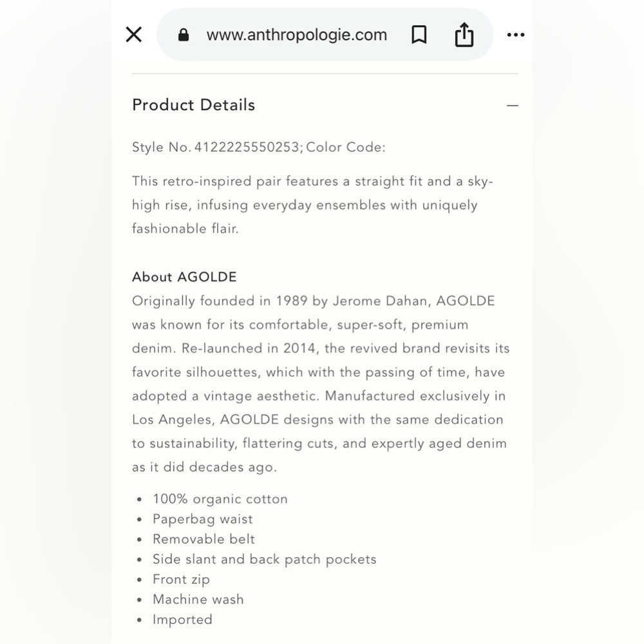Tap the Machine wash bullet item
644x644 pixels.
click(198, 599)
